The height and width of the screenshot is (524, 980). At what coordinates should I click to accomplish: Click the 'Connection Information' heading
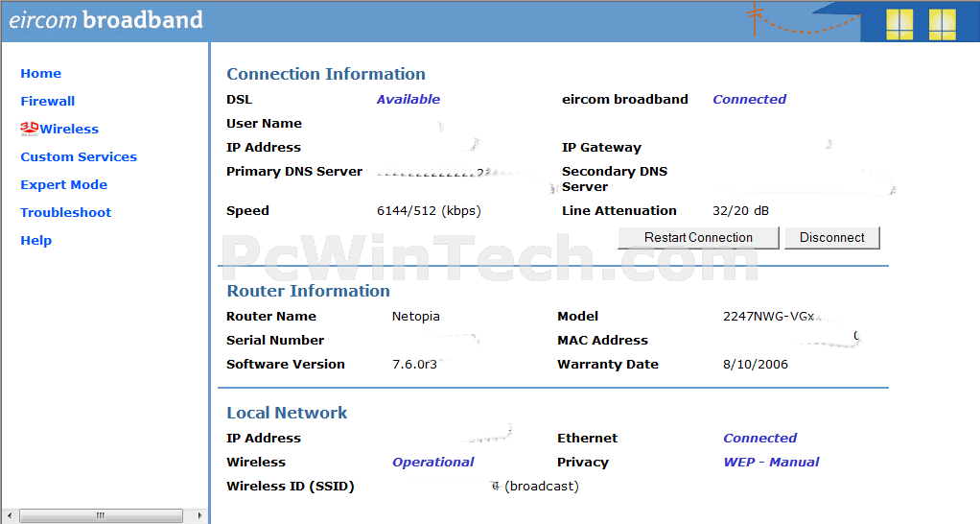coord(326,74)
